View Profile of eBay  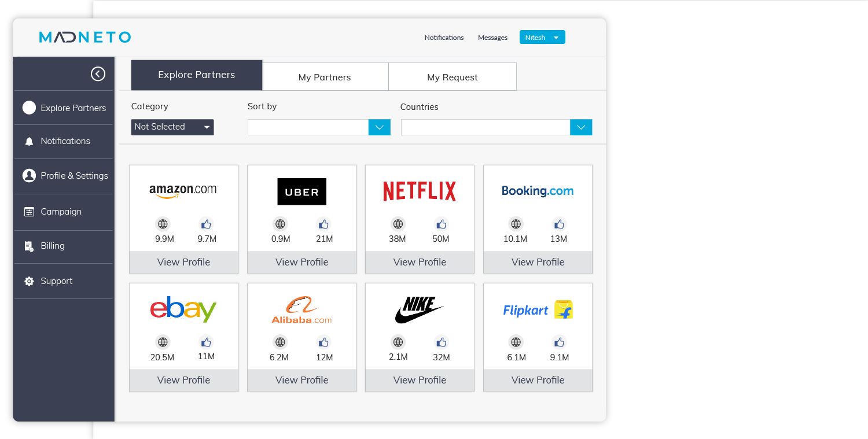pyautogui.click(x=183, y=380)
